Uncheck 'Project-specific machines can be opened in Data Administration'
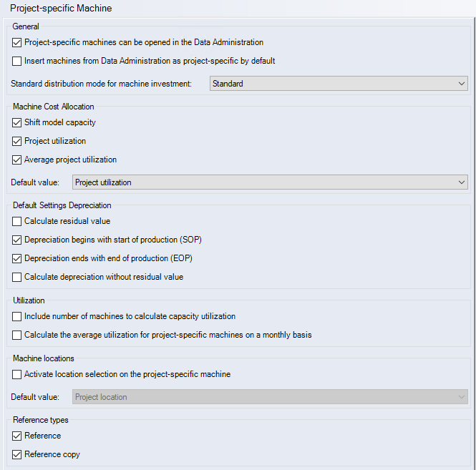 [x=17, y=43]
